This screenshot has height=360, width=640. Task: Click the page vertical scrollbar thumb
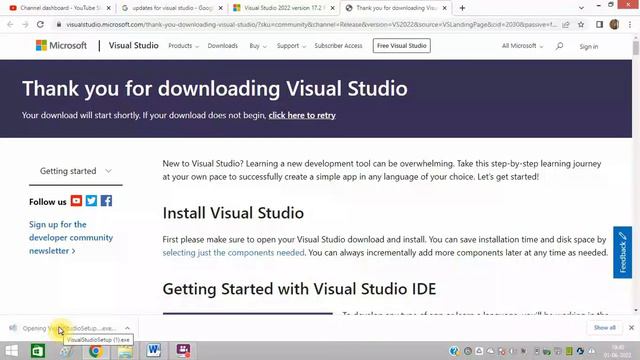(x=636, y=47)
